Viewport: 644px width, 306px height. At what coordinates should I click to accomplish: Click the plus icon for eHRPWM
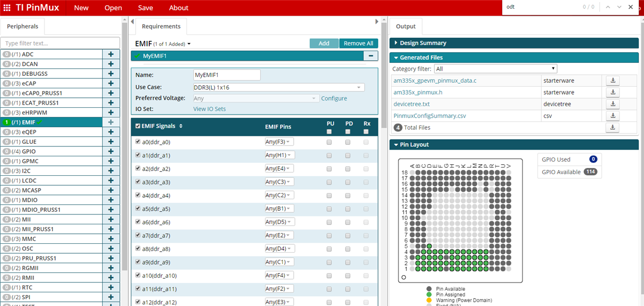point(111,112)
